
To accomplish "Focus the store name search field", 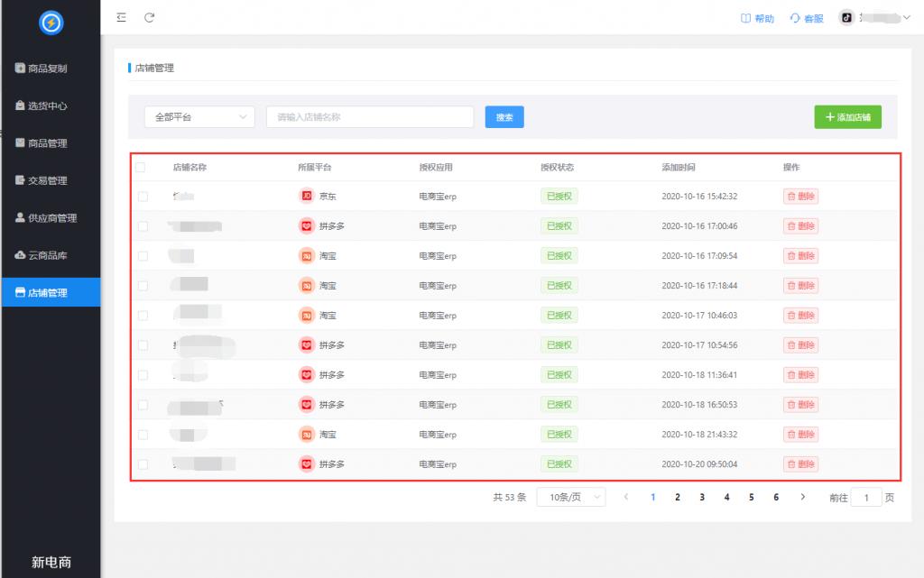I will (370, 117).
